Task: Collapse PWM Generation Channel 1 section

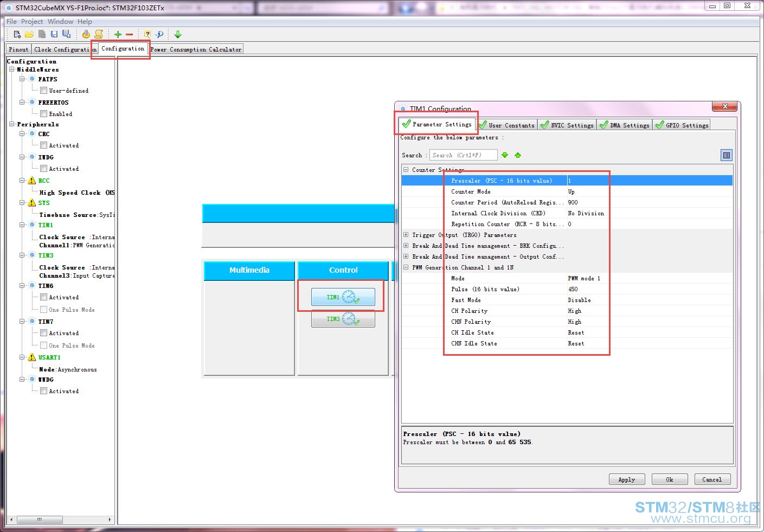Action: [x=406, y=267]
